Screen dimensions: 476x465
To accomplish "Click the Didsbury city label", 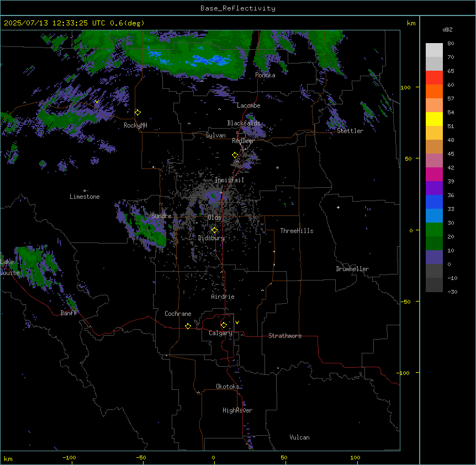I will point(211,238).
